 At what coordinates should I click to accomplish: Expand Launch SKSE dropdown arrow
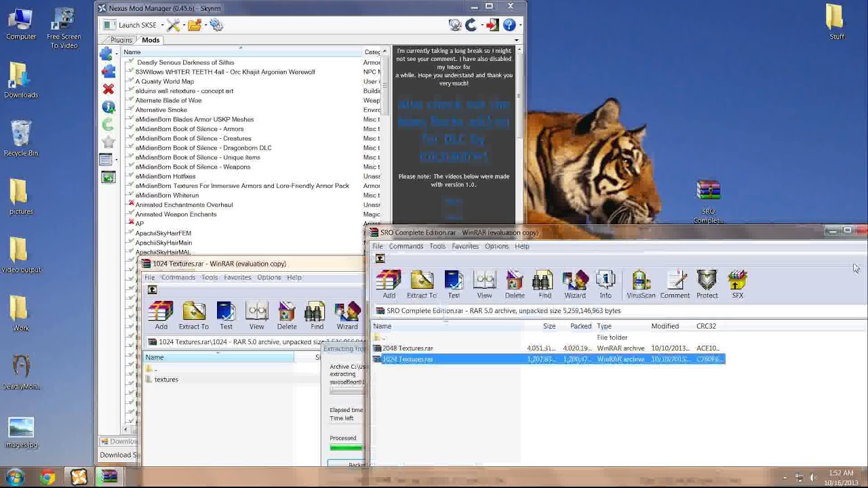[161, 25]
